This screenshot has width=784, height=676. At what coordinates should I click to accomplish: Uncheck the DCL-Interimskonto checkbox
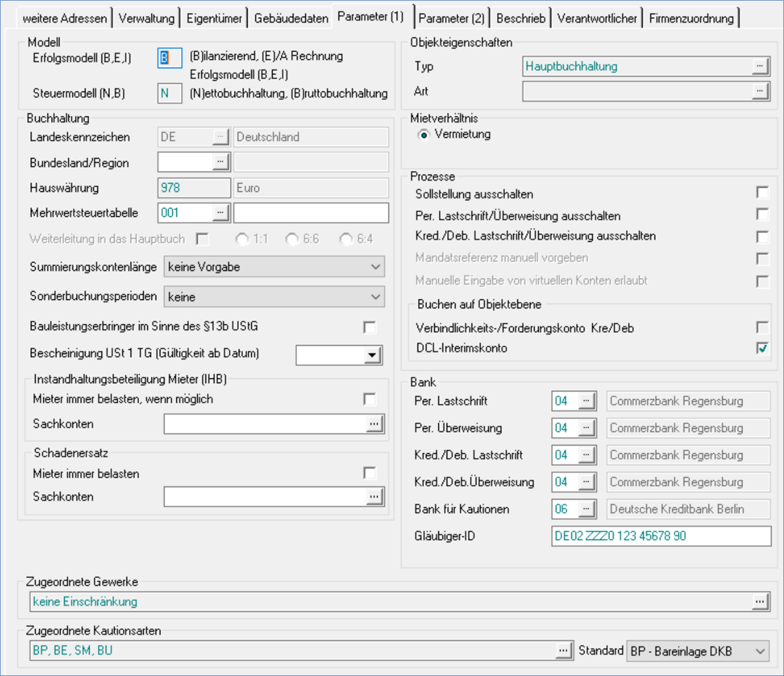[762, 348]
